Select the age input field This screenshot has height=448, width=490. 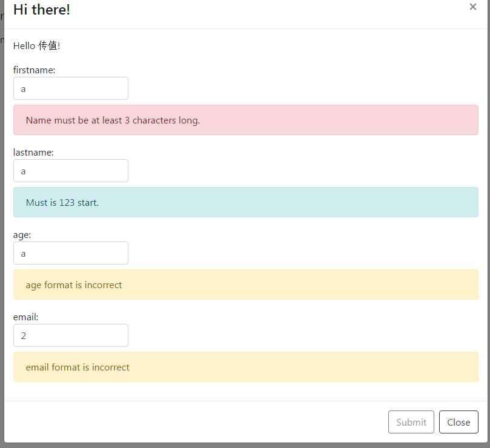pos(71,253)
